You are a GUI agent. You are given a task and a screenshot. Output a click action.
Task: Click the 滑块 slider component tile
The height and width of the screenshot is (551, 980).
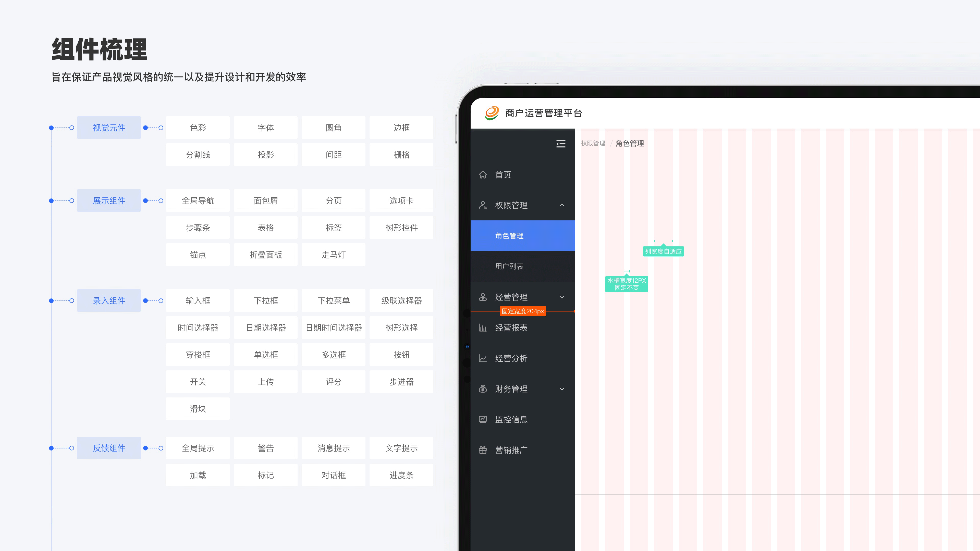tap(198, 409)
